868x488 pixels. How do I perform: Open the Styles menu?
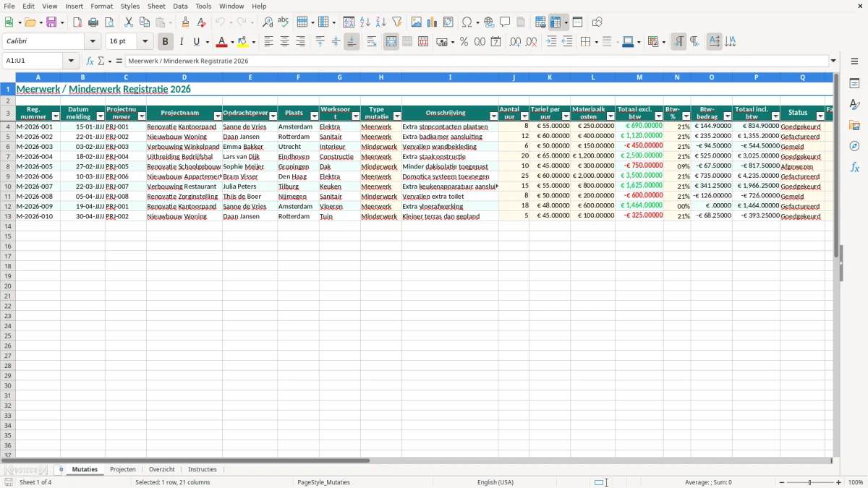click(130, 6)
